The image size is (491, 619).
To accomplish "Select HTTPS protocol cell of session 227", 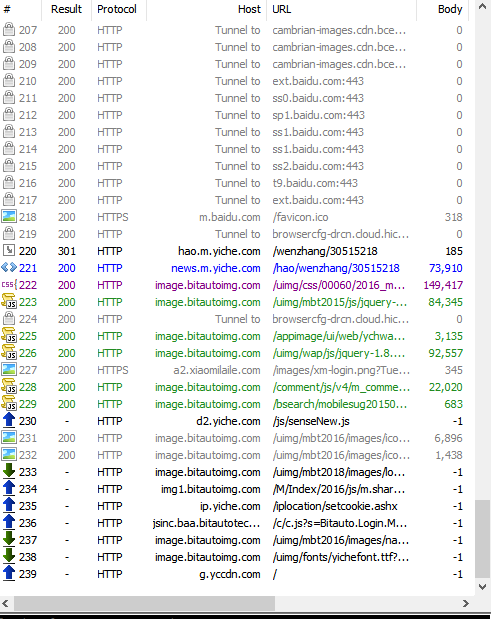I will pyautogui.click(x=112, y=370).
